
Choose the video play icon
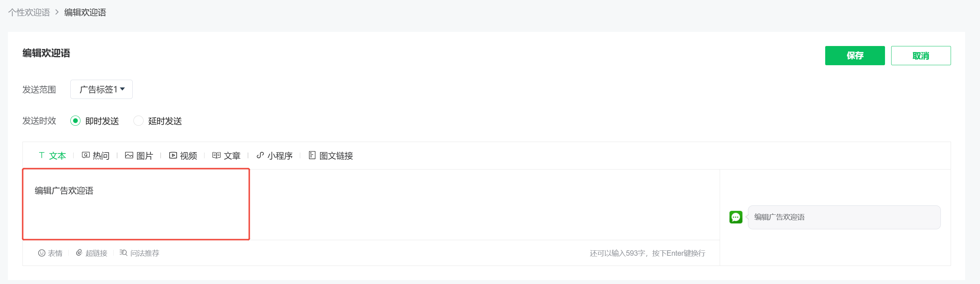(x=173, y=155)
